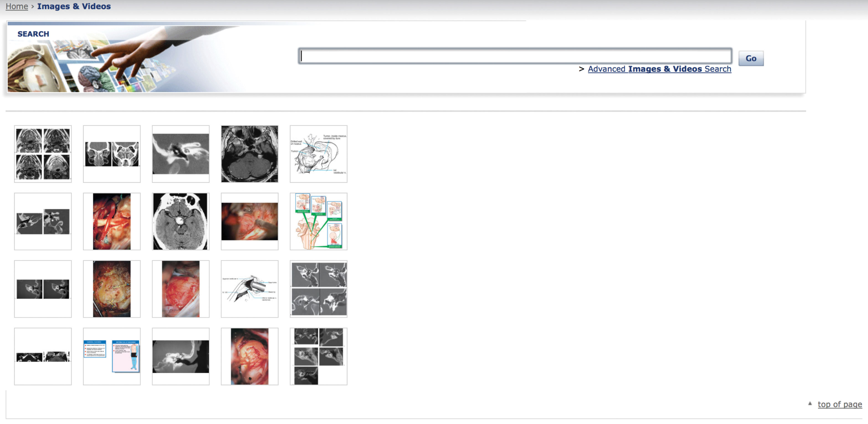The width and height of the screenshot is (868, 424).
Task: Click the Go search button
Action: [x=751, y=59]
